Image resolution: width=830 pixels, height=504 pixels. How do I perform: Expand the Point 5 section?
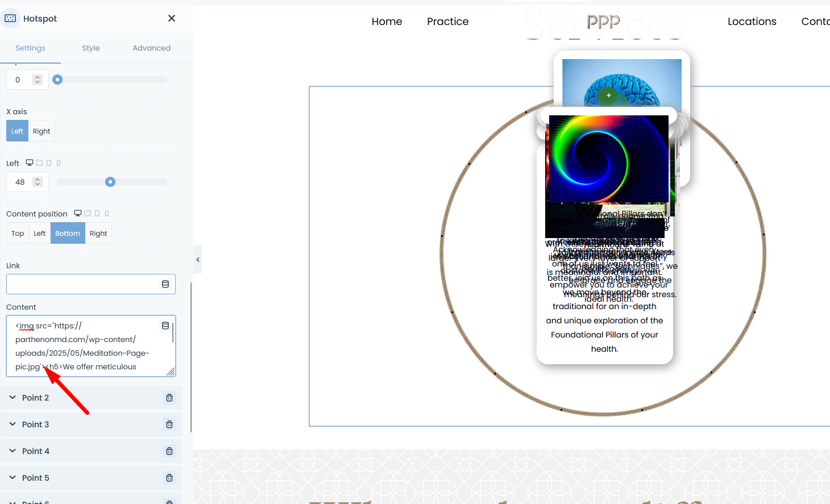[35, 478]
